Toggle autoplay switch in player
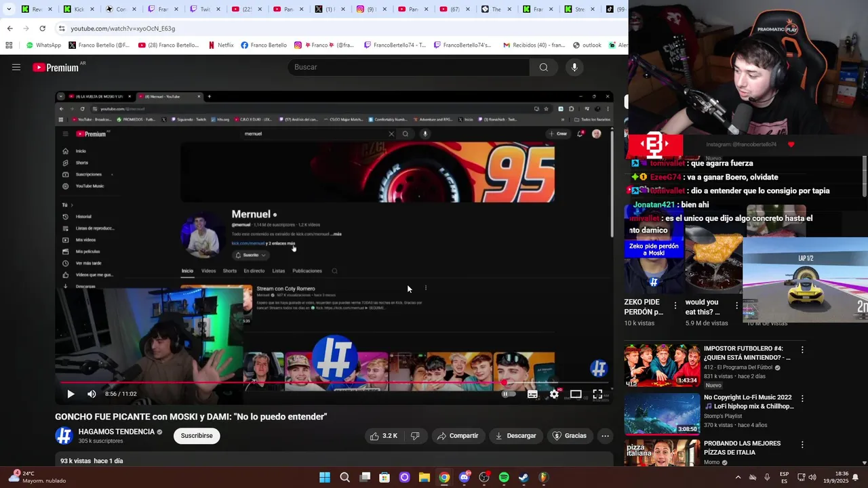Screen dimensions: 868x488 tap(508, 394)
